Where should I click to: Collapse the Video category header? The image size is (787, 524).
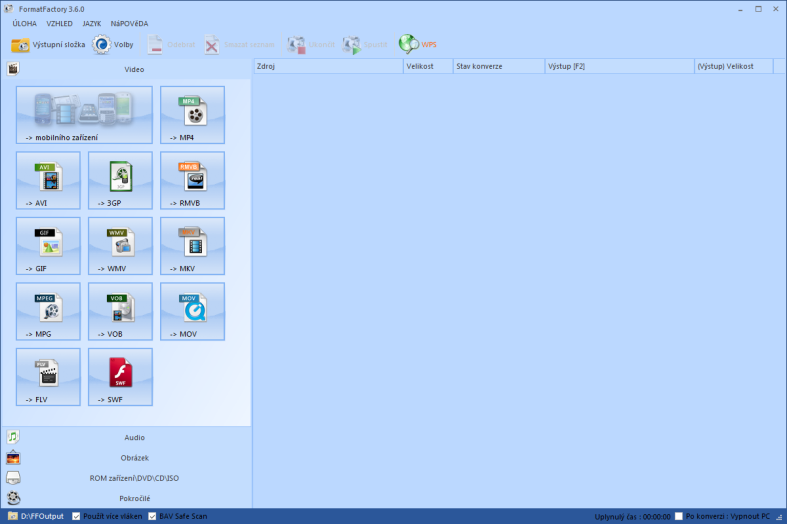coord(126,69)
